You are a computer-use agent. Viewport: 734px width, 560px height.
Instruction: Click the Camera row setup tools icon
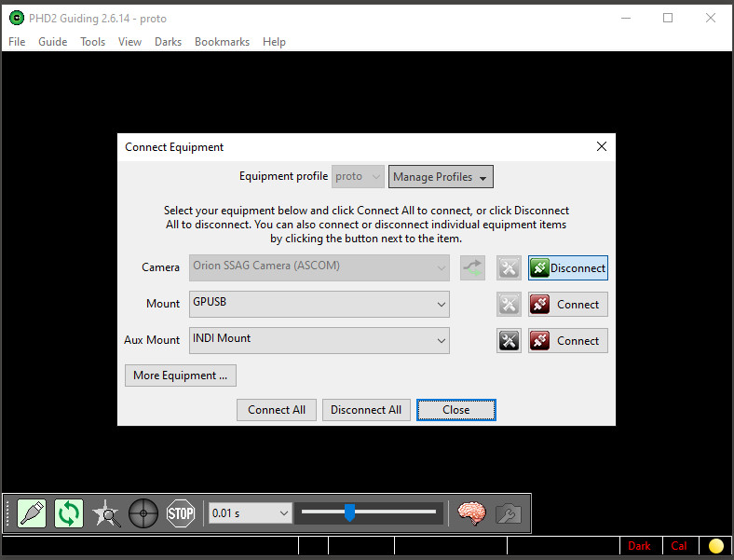click(x=509, y=268)
